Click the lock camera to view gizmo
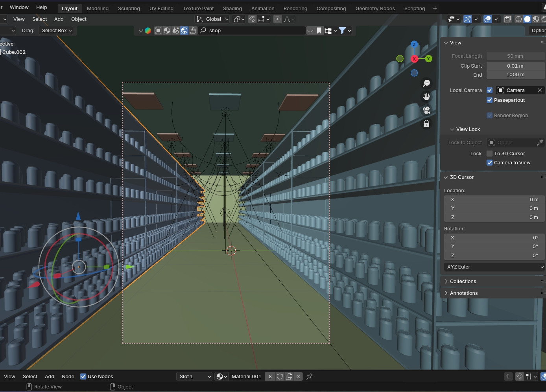 tap(426, 123)
